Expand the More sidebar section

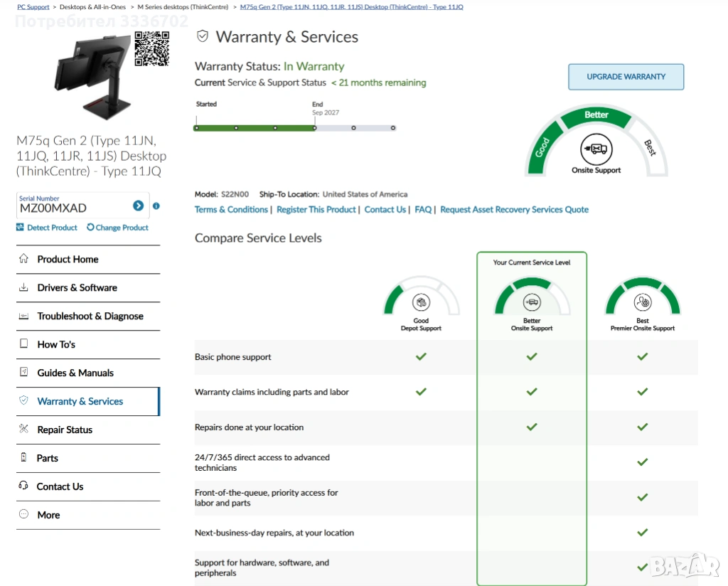[23, 515]
